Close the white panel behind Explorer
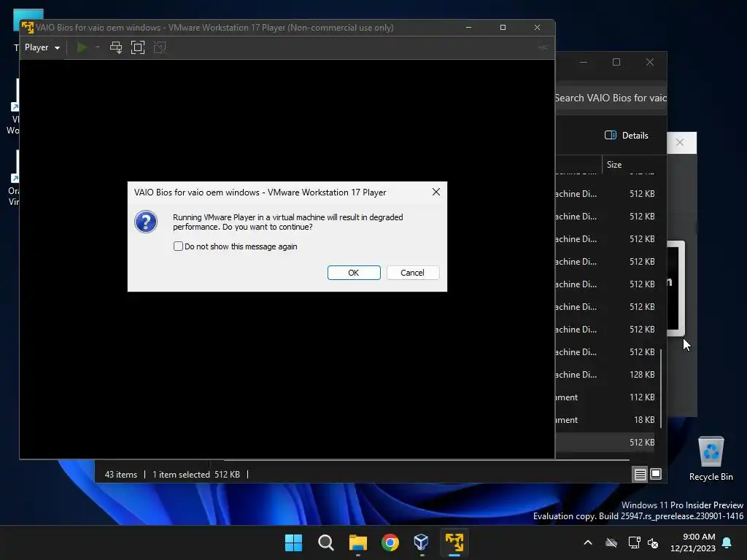 click(x=680, y=142)
